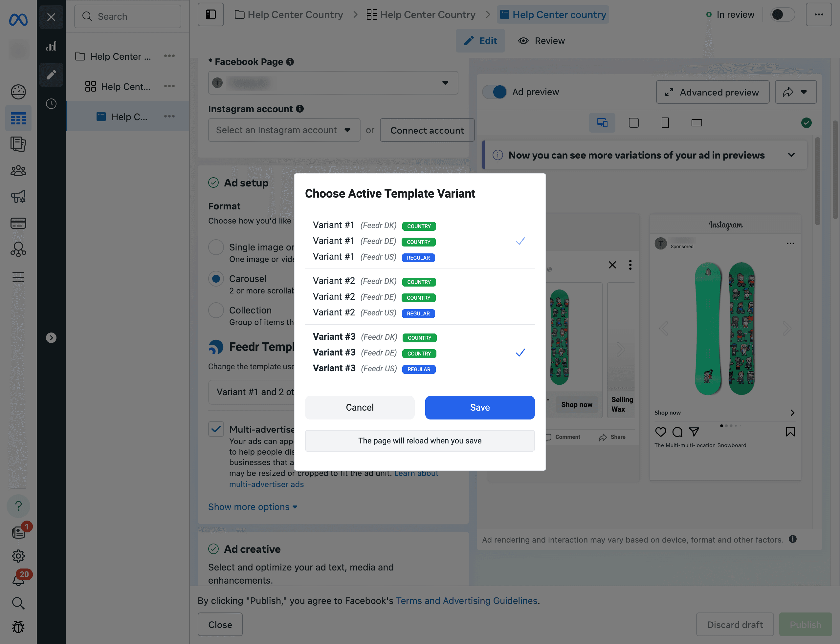
Task: Expand the preview variations info banner
Action: (791, 155)
